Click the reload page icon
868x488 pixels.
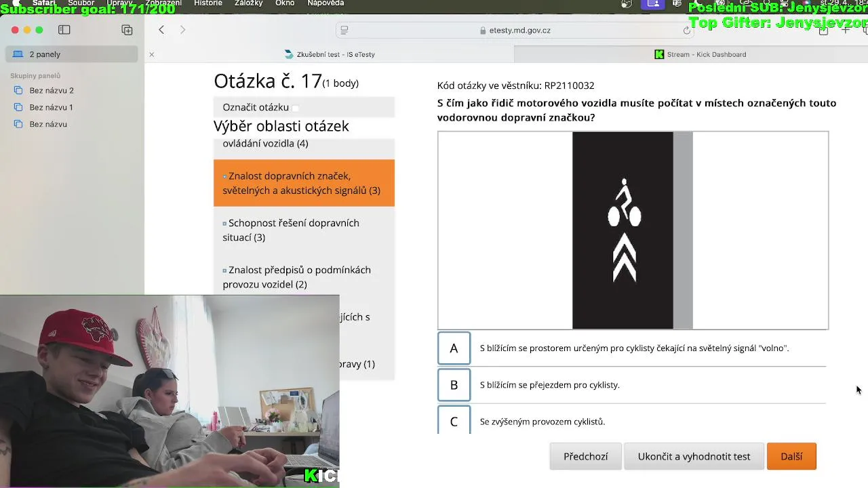(x=686, y=30)
